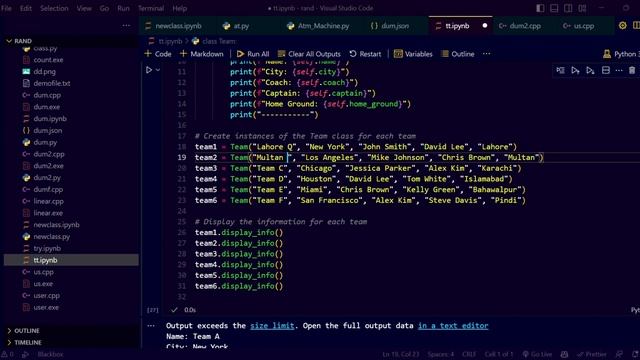Image resolution: width=640 pixels, height=360 pixels.
Task: Toggle secondary side bar layout icon
Action: coord(568,8)
